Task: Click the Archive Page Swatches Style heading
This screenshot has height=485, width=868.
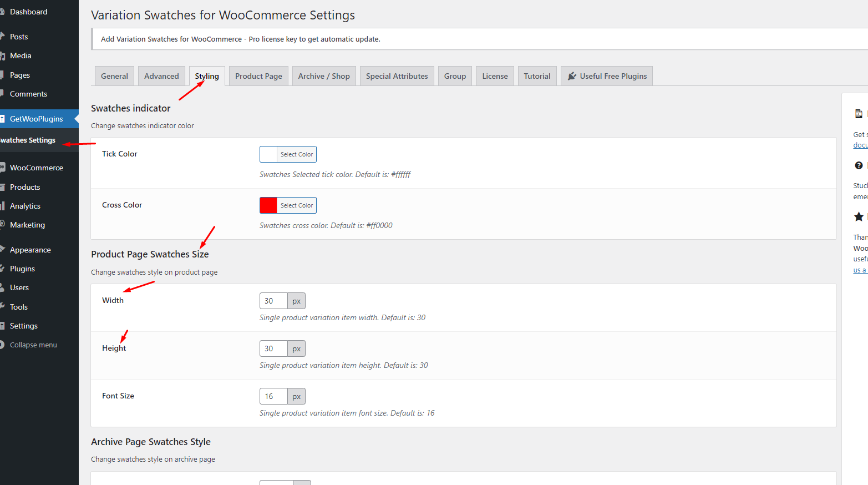Action: (x=151, y=442)
